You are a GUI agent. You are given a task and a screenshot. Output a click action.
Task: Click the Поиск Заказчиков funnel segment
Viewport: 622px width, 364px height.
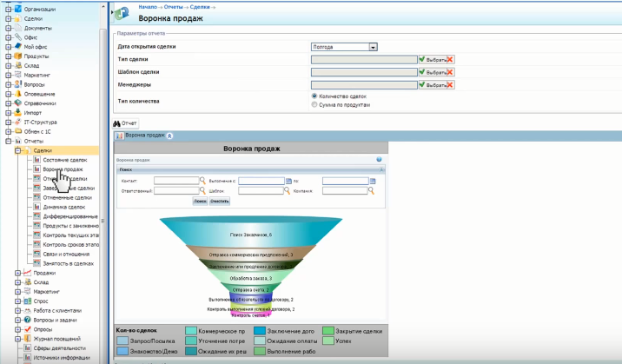(x=251, y=232)
